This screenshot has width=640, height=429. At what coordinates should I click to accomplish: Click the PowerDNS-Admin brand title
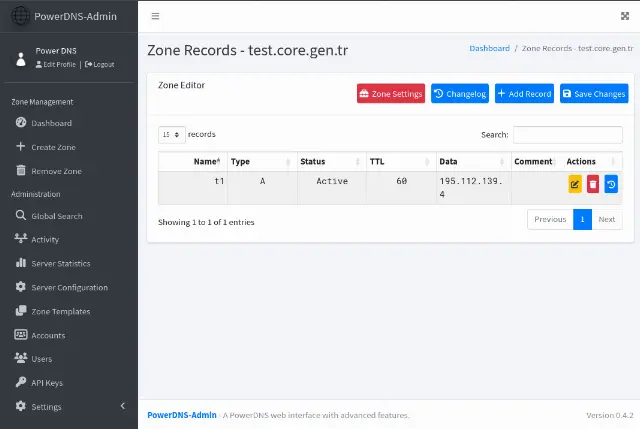(x=76, y=16)
